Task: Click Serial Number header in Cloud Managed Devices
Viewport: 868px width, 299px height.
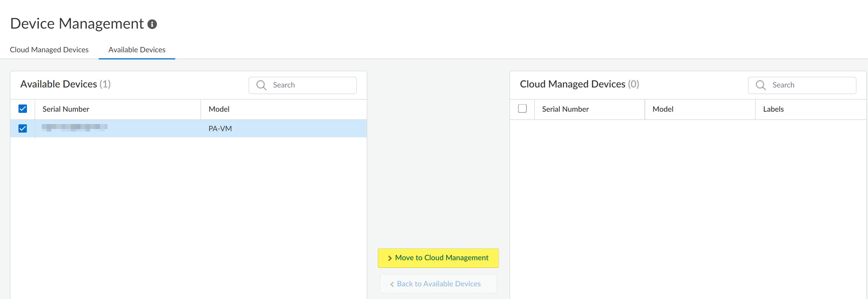Action: [x=565, y=109]
